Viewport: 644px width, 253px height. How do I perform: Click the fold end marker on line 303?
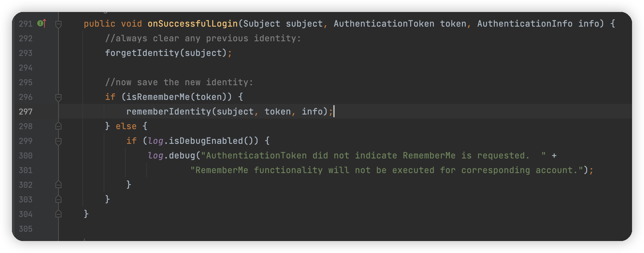(58, 199)
